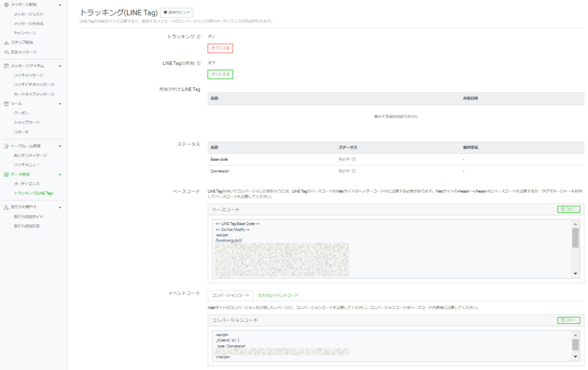This screenshot has width=588, height=370.
Task: Click 名前 header in shared LINE Tag table
Action: 214,98
